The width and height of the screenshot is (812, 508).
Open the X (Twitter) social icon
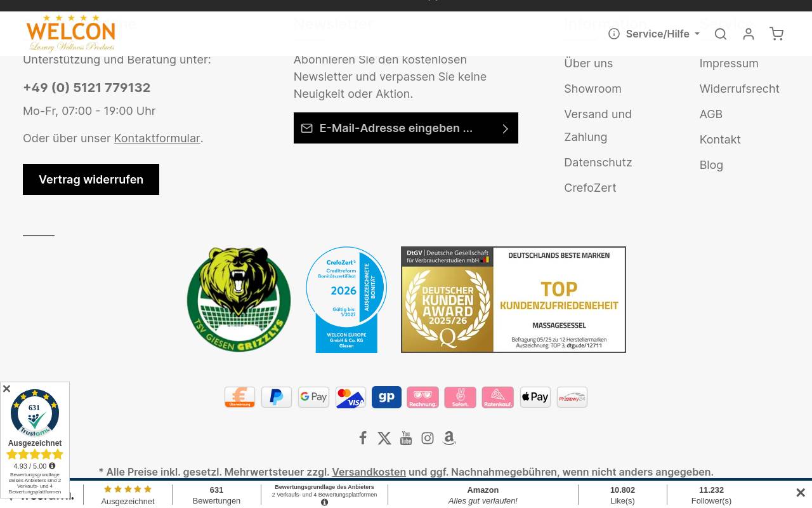pos(384,438)
